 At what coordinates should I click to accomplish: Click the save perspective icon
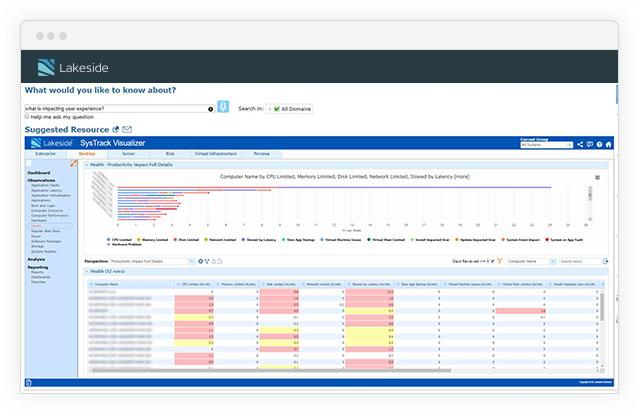(x=220, y=261)
